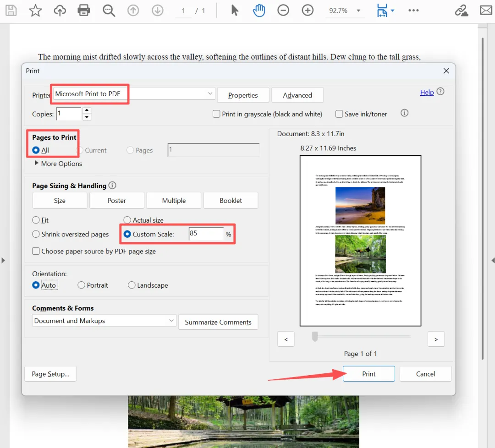Open the Comments & Forms dropdown

tap(104, 321)
